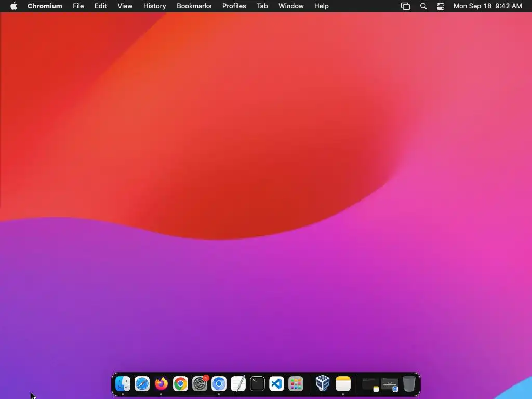Open the View menu
Viewport: 532px width, 399px height.
[125, 6]
